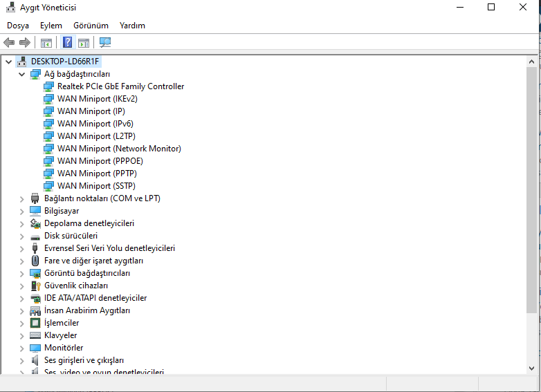Image resolution: width=541 pixels, height=392 pixels.
Task: Open the Yardım menu
Action: pyautogui.click(x=132, y=26)
